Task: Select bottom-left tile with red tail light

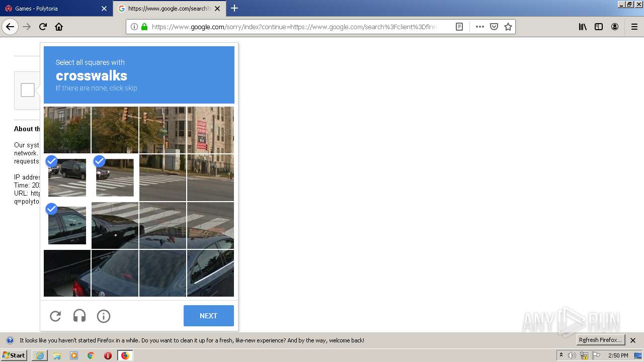Action: pyautogui.click(x=67, y=273)
